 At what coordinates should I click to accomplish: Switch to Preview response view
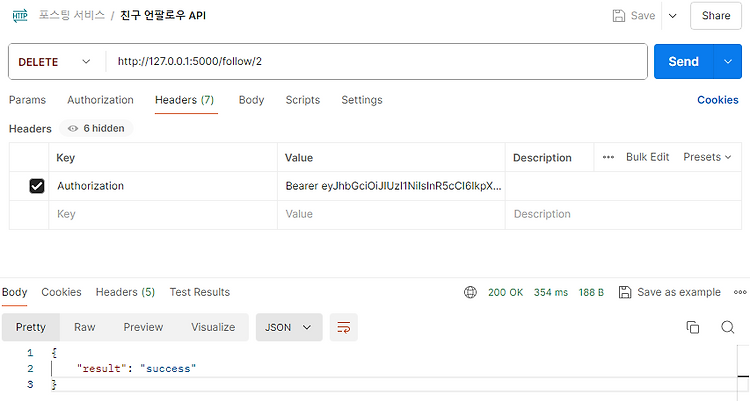143,327
